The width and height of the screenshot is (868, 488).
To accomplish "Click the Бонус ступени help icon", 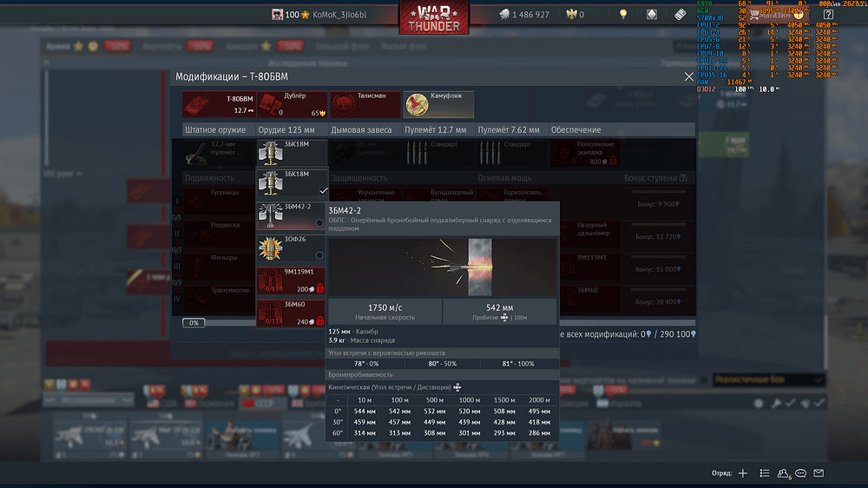I will click(683, 178).
